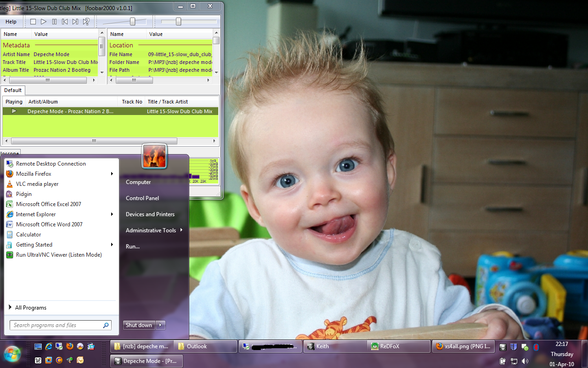Screen dimensions: 588x368
Task: Skip to the next track
Action: (75, 22)
